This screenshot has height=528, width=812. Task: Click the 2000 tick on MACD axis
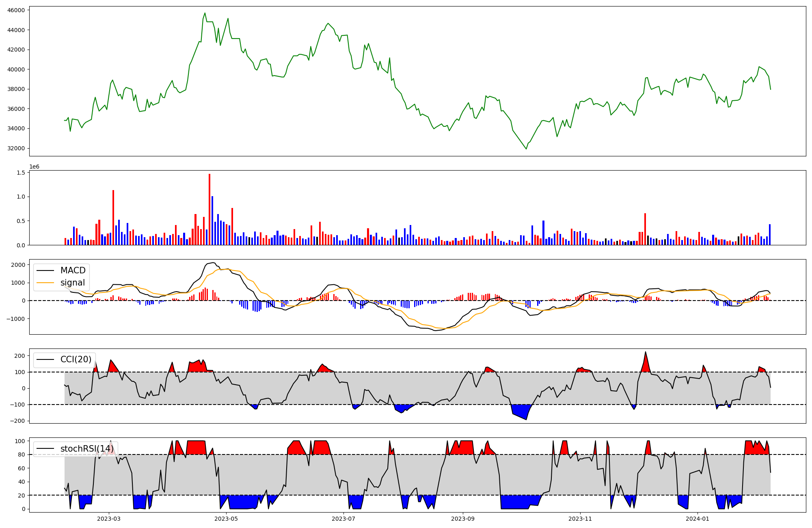[x=18, y=265]
